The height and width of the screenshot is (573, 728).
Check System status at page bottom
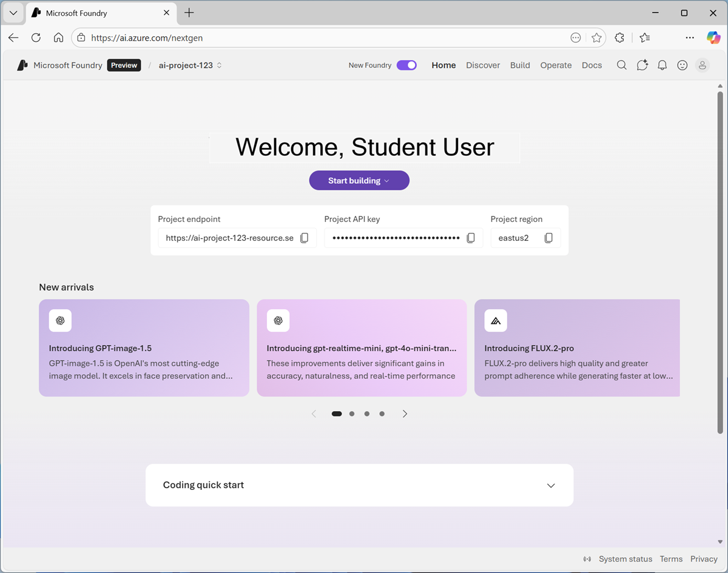click(625, 558)
